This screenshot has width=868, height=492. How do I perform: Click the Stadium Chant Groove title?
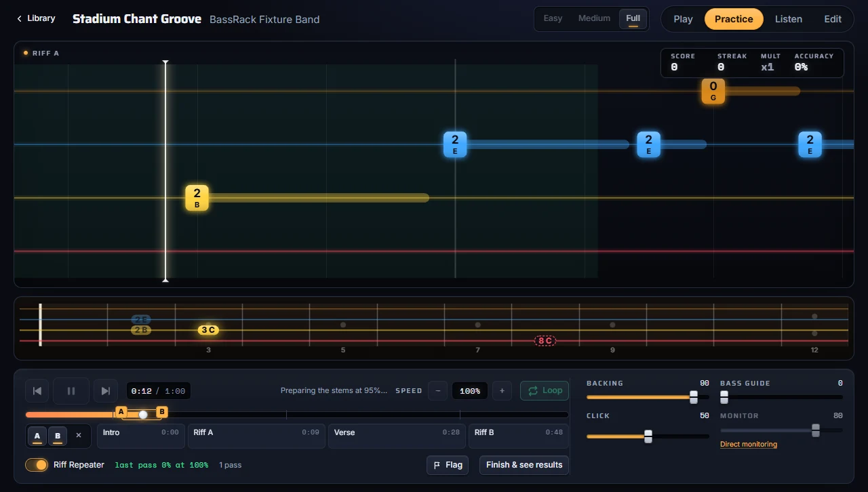pyautogui.click(x=137, y=19)
